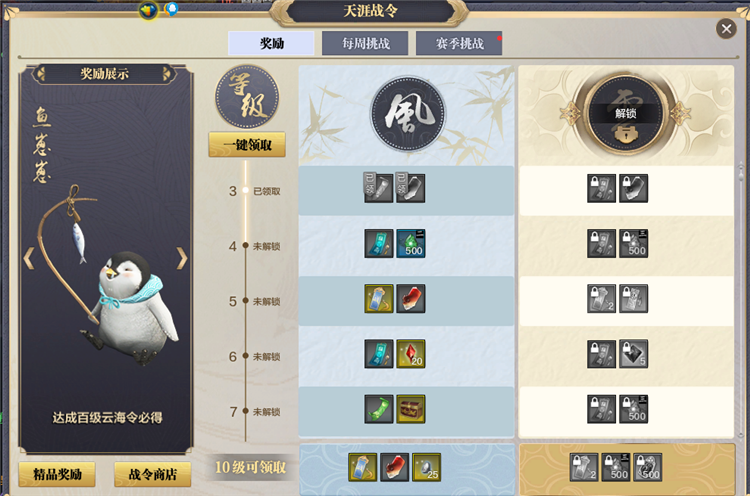Click the 解锁 premium unlock emblem
Image resolution: width=750 pixels, height=496 pixels.
click(x=625, y=114)
